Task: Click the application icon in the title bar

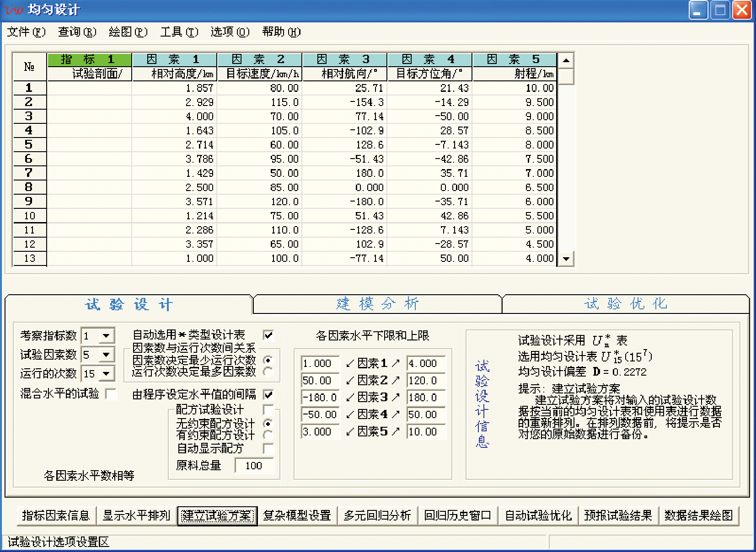Action: pos(13,10)
